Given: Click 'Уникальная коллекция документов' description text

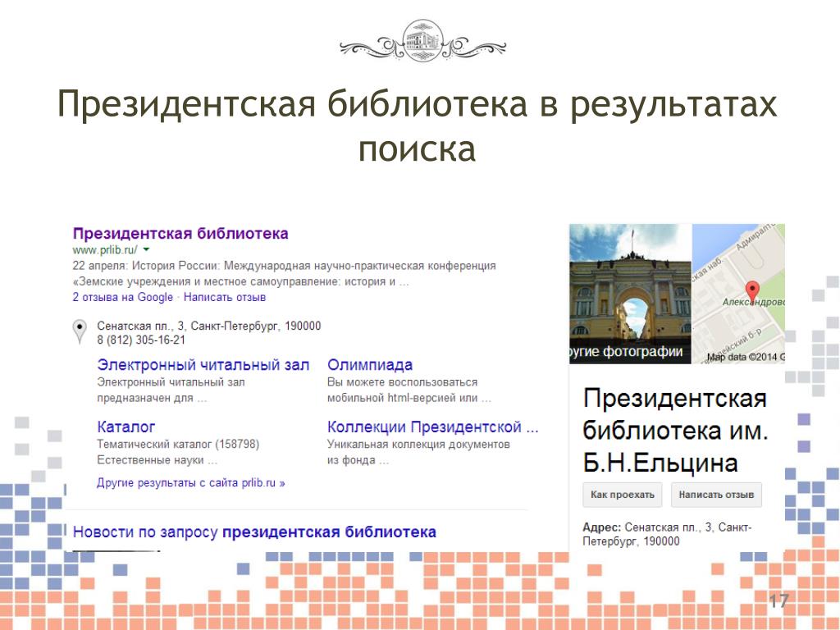Looking at the screenshot, I should 418,444.
